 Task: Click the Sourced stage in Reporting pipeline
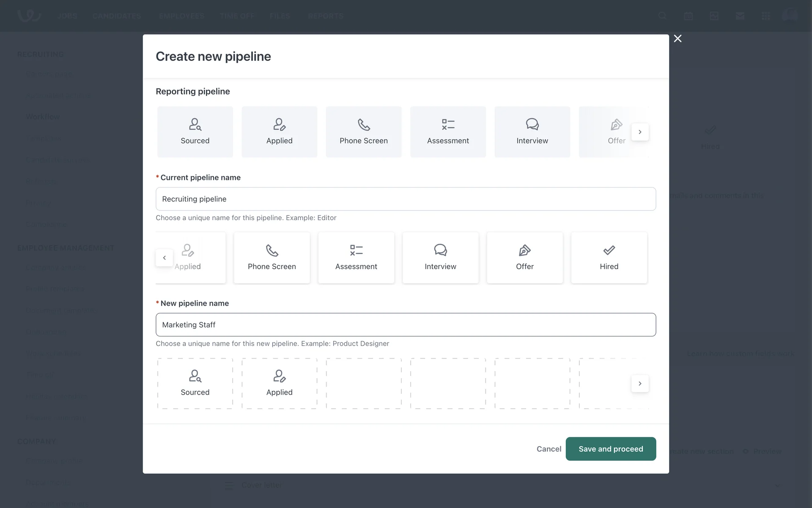[x=195, y=132]
